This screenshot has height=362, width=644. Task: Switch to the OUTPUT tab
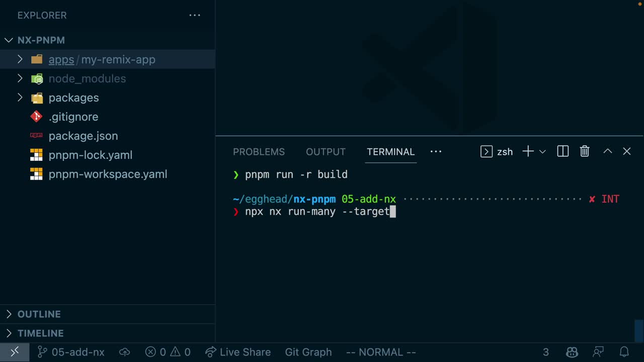pyautogui.click(x=326, y=152)
